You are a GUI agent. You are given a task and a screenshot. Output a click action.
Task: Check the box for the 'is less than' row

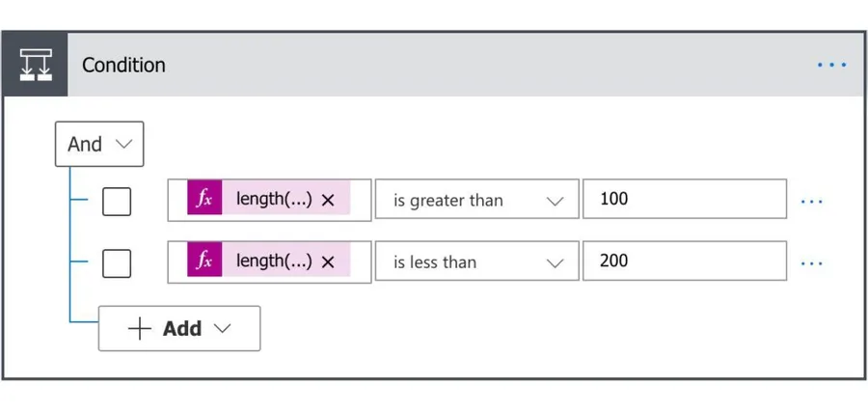click(x=117, y=261)
